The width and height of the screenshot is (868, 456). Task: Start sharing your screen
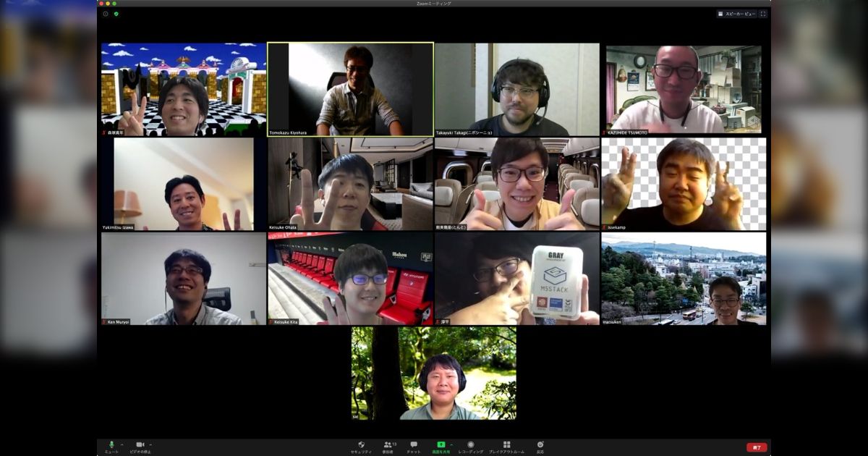(x=441, y=445)
